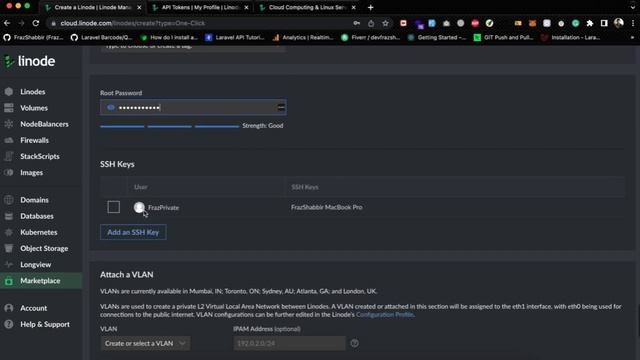Click the Account person icon

(9, 308)
